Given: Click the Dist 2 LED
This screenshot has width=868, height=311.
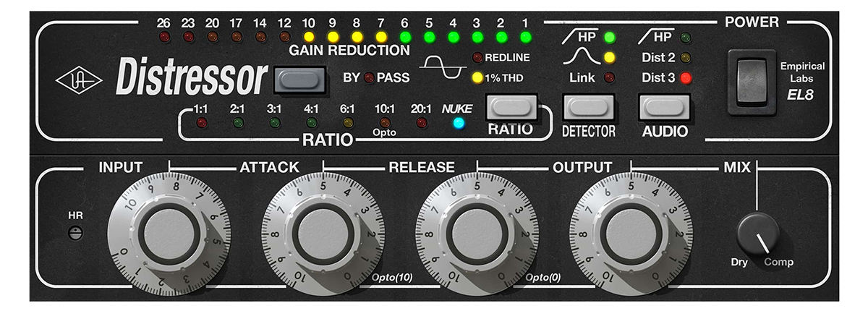Looking at the screenshot, I should 685,56.
